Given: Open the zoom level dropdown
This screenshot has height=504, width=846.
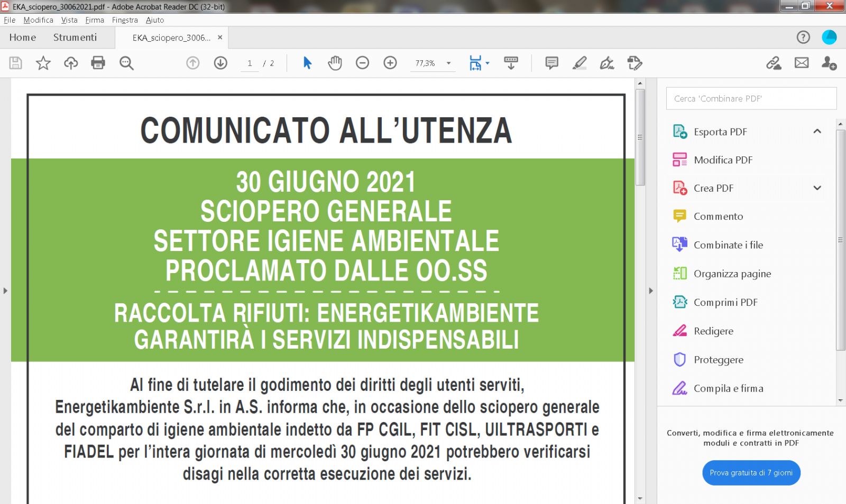Looking at the screenshot, I should 448,63.
